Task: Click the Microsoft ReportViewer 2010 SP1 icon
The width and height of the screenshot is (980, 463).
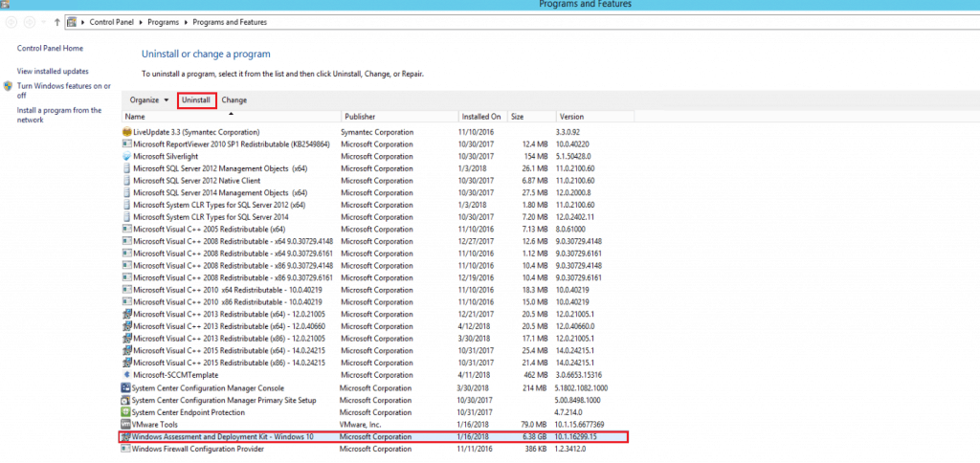Action: click(127, 144)
